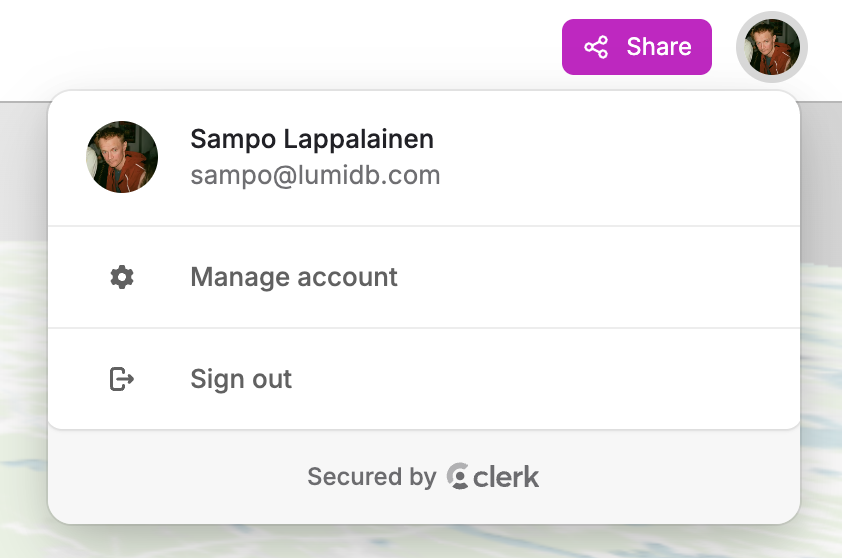Screen dimensions: 842x558
Task: Click the share nodes icon
Action: [596, 47]
